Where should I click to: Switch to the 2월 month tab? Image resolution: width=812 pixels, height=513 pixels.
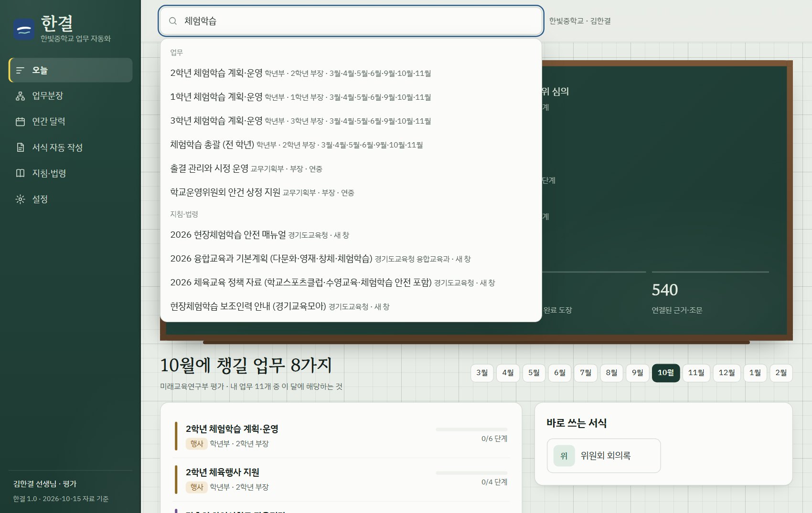tap(781, 373)
